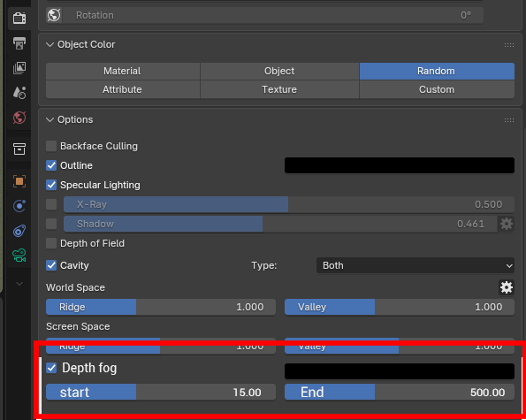Open the Object properties orange square icon
This screenshot has width=526, height=420.
point(19,181)
